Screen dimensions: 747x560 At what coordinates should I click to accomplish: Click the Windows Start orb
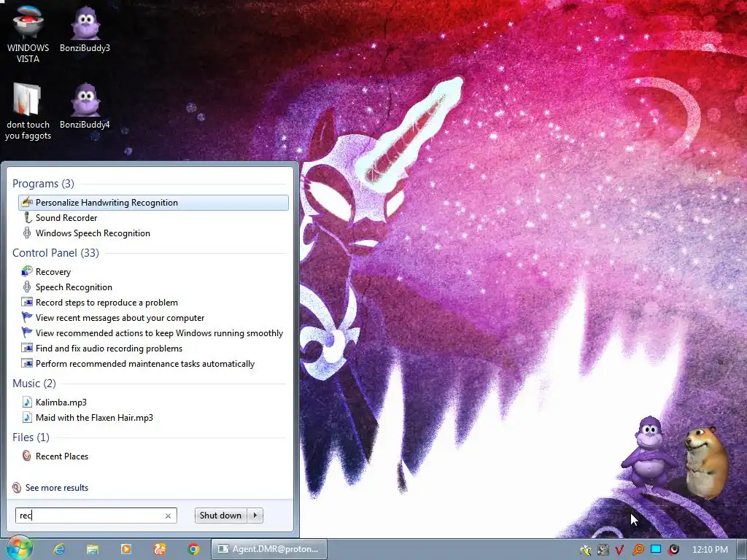click(19, 548)
